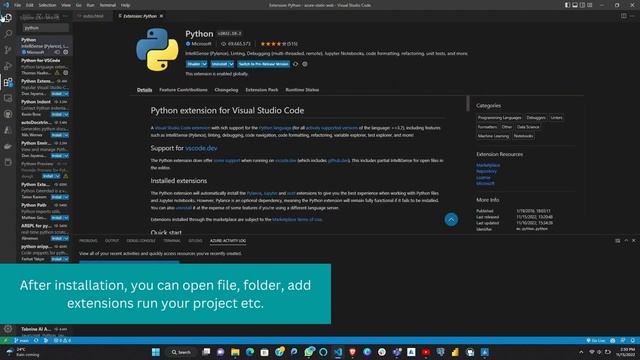The height and width of the screenshot is (360, 640).
Task: Click Disable button for Python extension
Action: pos(194,64)
